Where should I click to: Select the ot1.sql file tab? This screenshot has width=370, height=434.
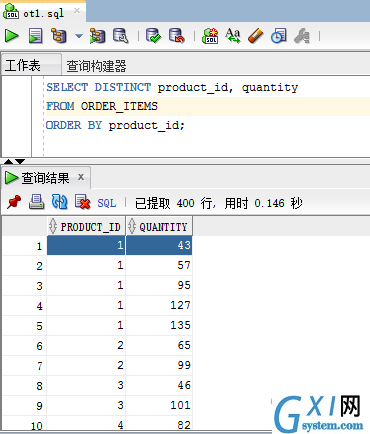[43, 13]
